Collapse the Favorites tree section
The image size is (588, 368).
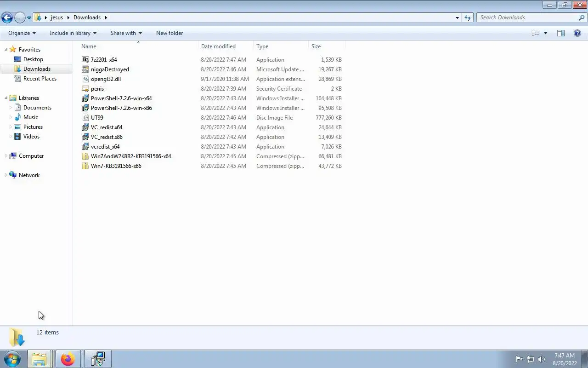(6, 49)
